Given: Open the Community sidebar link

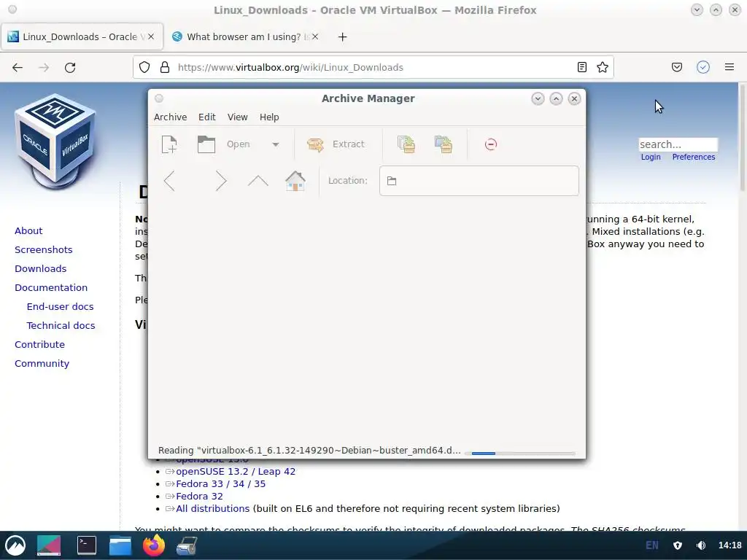Looking at the screenshot, I should click(x=42, y=364).
